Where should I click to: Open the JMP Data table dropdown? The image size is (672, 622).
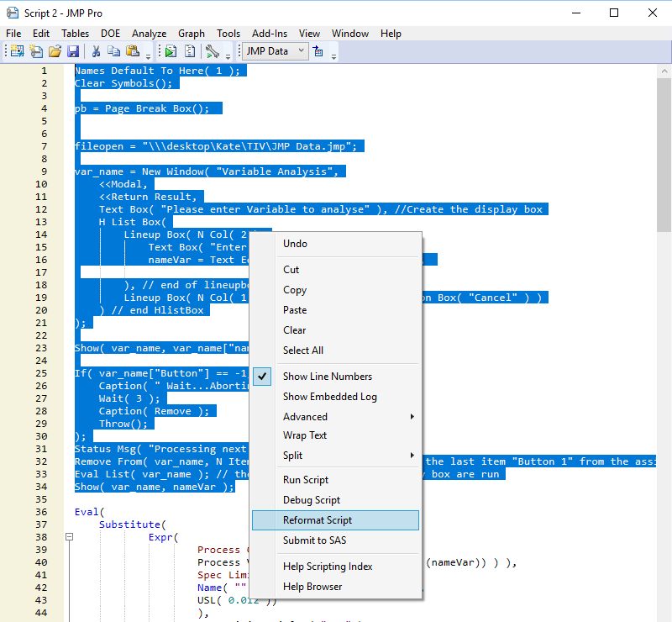tap(276, 51)
